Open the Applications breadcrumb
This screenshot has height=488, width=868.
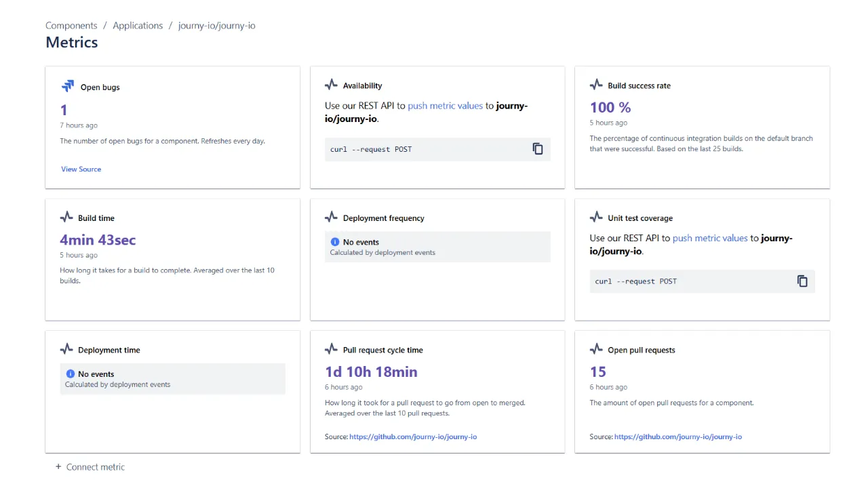click(x=138, y=25)
